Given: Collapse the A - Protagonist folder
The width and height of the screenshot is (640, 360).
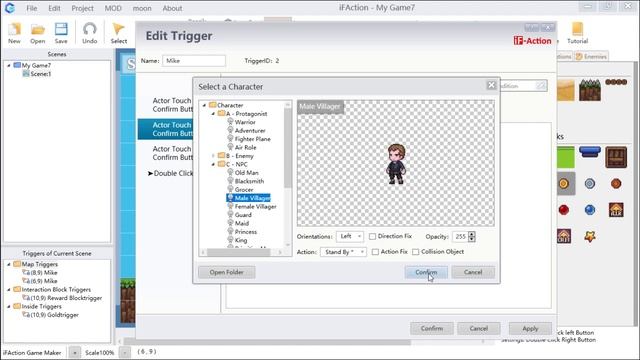Looking at the screenshot, I should coord(213,114).
